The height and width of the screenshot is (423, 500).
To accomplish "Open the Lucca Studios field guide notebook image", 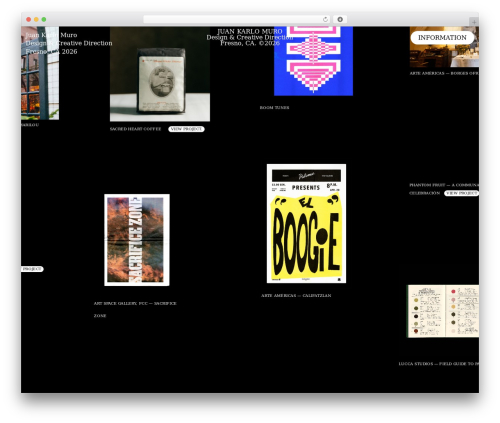I will 443,311.
